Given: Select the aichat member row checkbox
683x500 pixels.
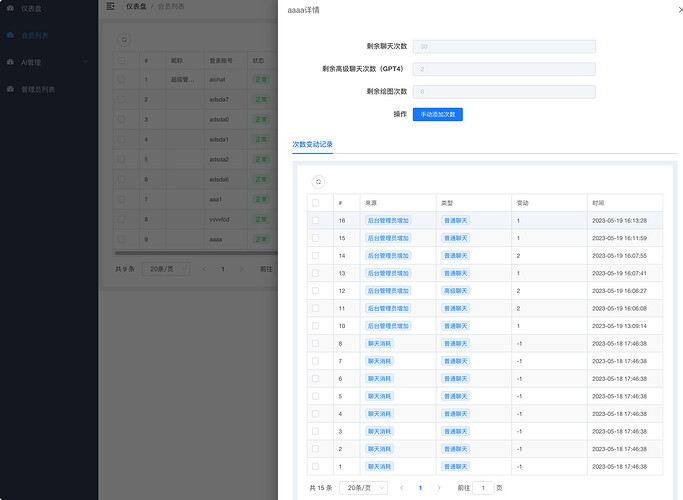Looking at the screenshot, I should 122,79.
